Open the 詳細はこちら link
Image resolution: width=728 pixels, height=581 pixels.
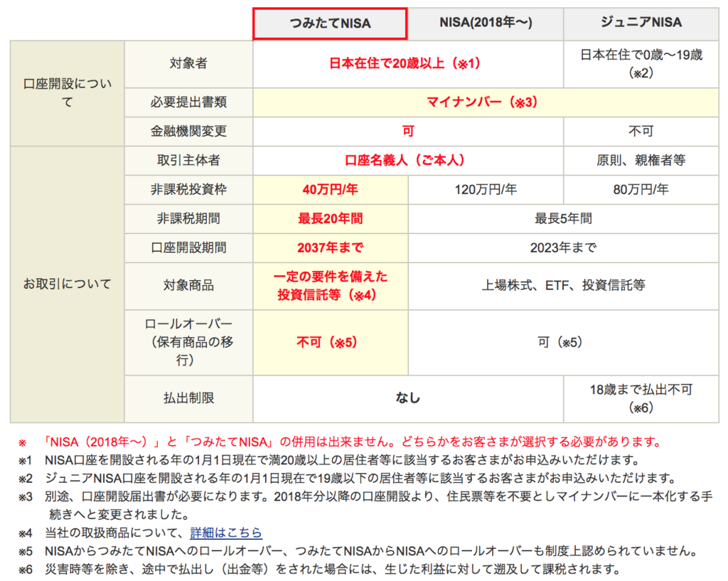(226, 533)
